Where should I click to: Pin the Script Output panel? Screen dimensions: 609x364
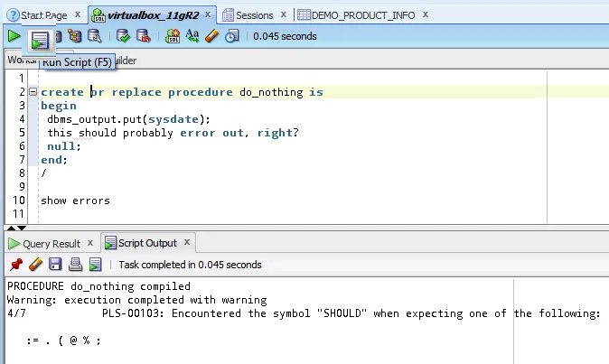click(x=16, y=265)
